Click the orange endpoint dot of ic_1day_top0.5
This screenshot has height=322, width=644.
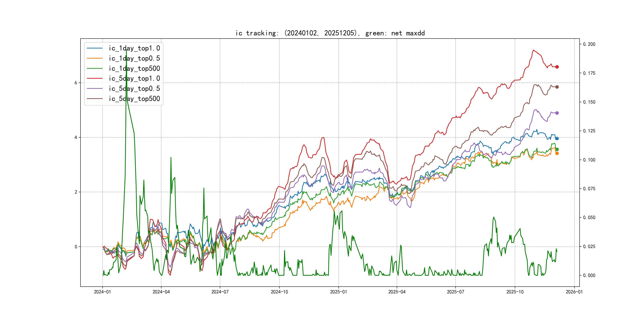pyautogui.click(x=557, y=153)
